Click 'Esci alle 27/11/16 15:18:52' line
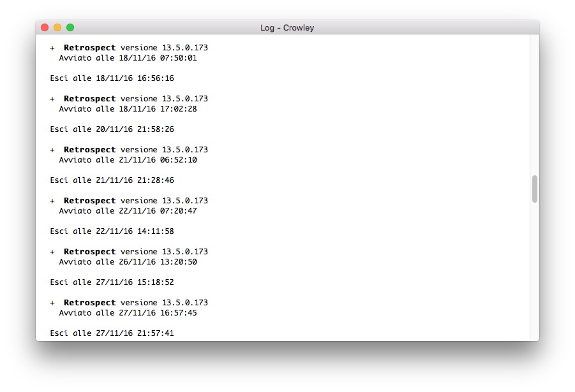The width and height of the screenshot is (575, 392). click(112, 282)
